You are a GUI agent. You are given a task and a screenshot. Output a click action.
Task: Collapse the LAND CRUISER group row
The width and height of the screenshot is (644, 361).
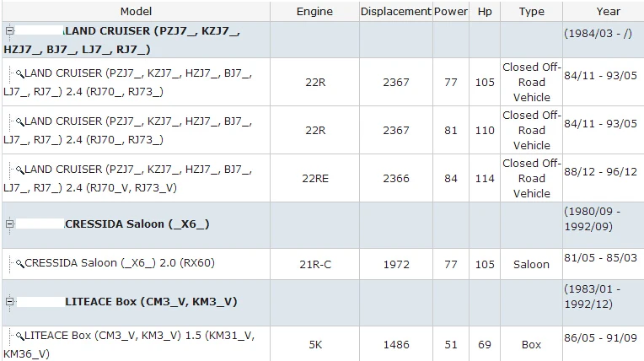pos(9,31)
